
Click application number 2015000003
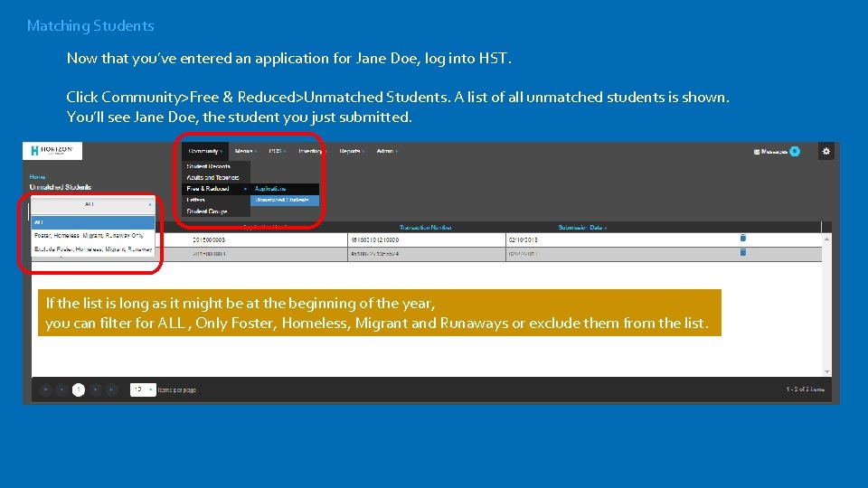point(209,240)
